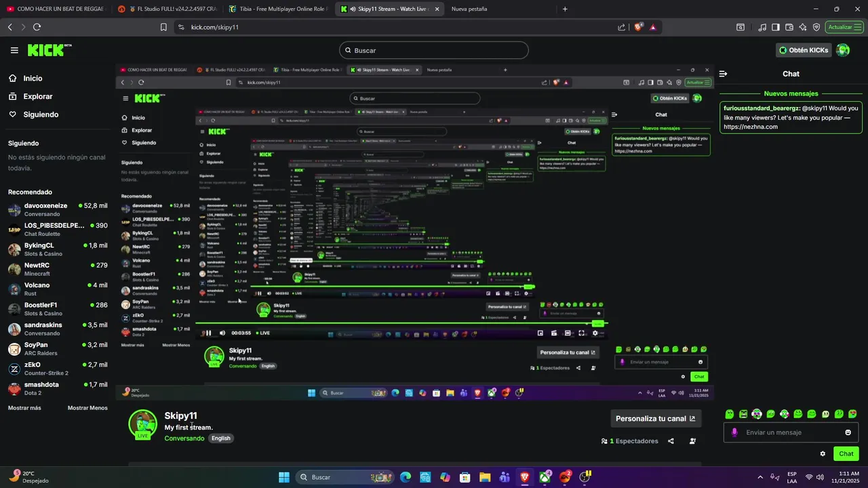The width and height of the screenshot is (868, 488).
Task: Click the Brave Shields lion icon
Action: tap(638, 27)
